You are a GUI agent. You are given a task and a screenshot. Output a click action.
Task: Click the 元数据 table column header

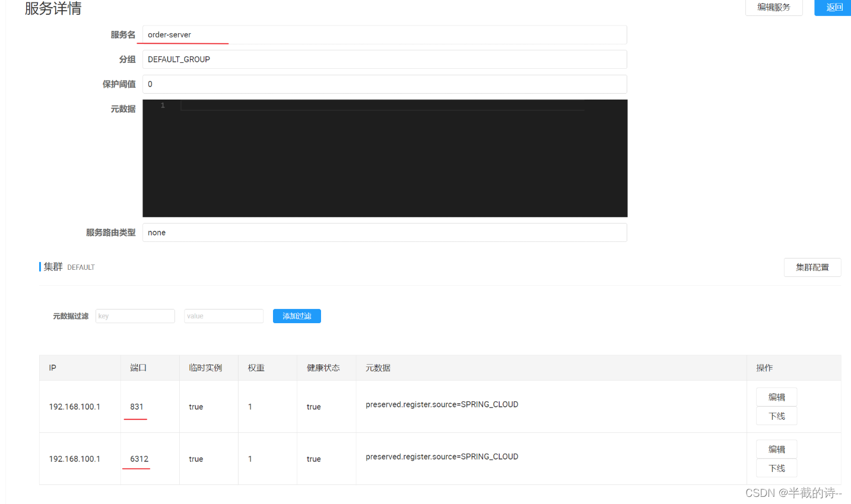378,368
